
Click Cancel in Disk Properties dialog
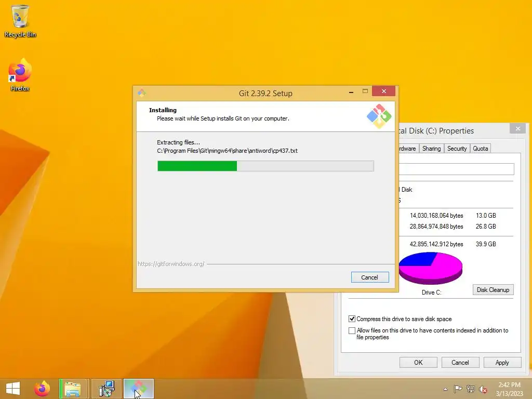(x=460, y=362)
